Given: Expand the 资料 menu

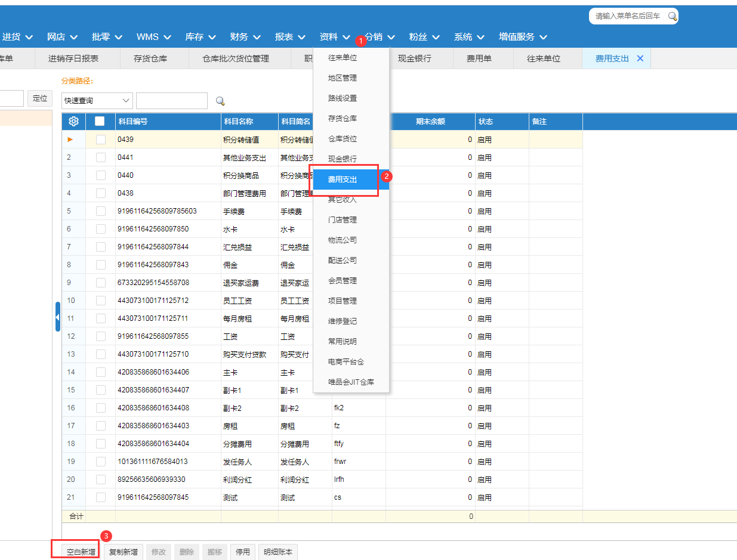Looking at the screenshot, I should click(335, 37).
